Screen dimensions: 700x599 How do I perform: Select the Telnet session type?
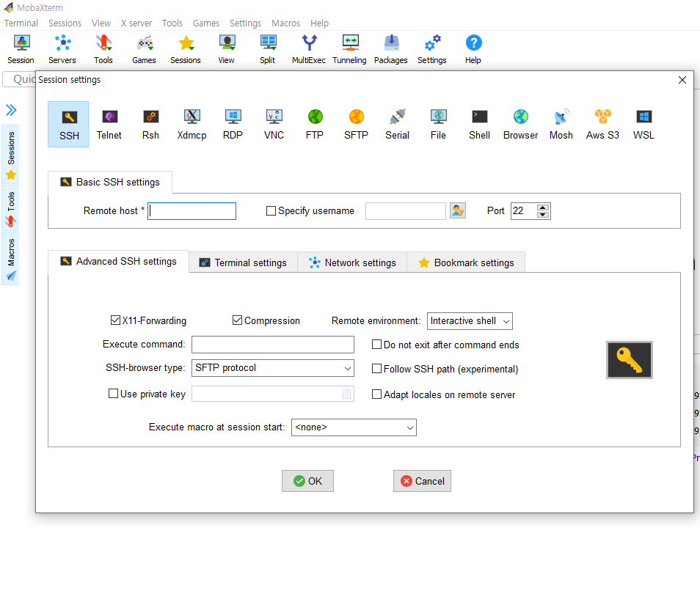(x=109, y=124)
